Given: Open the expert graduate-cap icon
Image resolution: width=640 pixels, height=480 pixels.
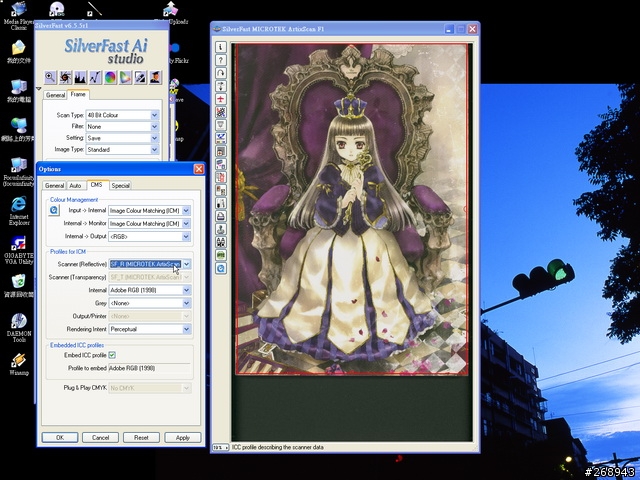Looking at the screenshot, I should tap(155, 77).
